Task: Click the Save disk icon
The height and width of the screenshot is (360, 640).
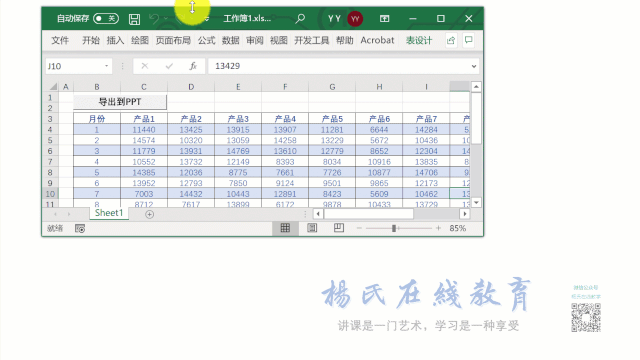Action: tap(134, 19)
